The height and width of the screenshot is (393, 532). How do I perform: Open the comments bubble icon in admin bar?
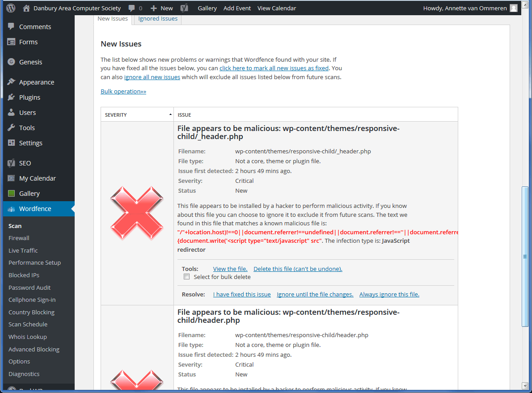pos(131,8)
